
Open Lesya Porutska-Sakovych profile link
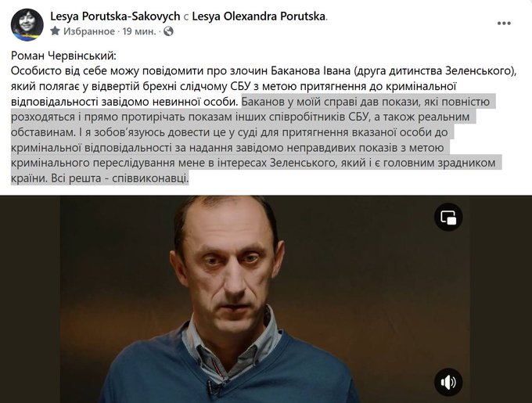115,16
